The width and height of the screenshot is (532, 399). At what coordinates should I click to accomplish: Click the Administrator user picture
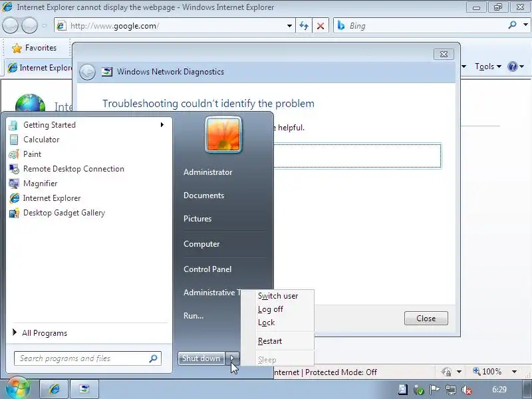[x=223, y=135]
